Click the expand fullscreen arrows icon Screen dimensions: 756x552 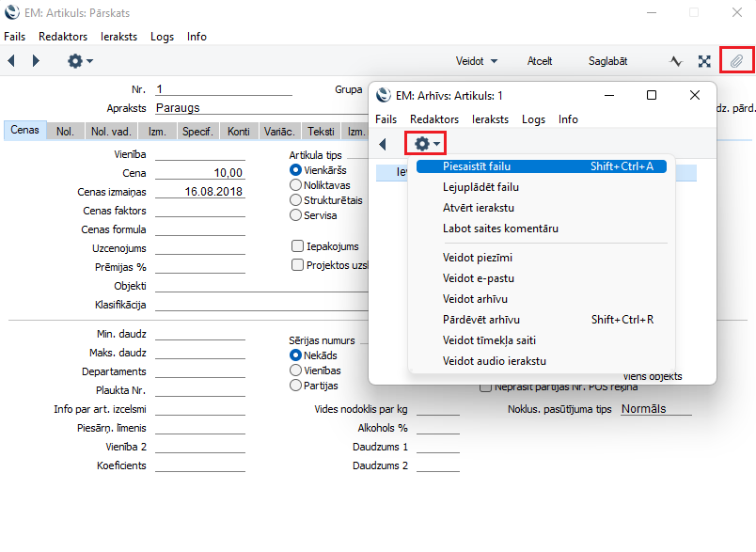[704, 61]
